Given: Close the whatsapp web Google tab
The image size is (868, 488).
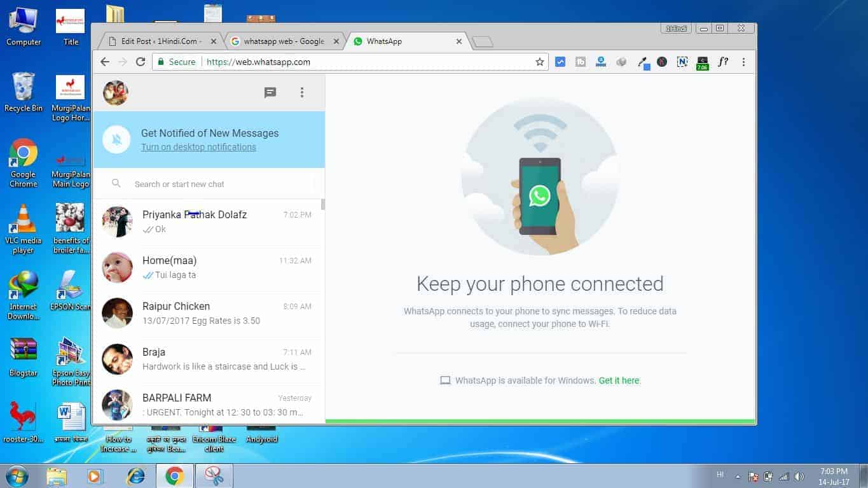Looking at the screenshot, I should 336,41.
